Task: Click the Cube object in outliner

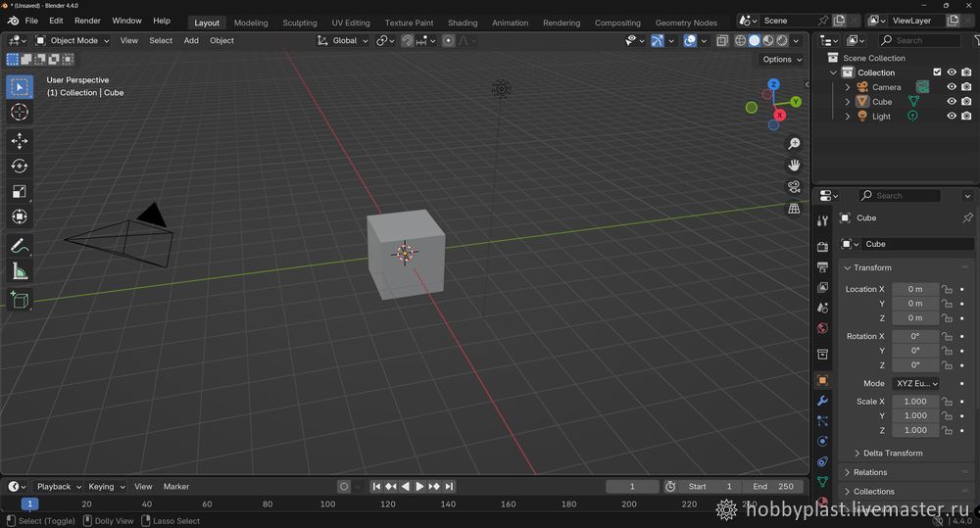Action: 882,102
